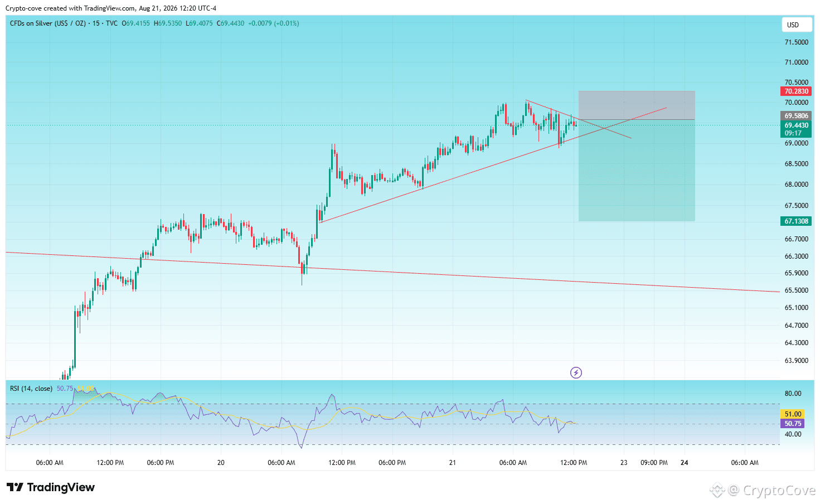Viewport: 820px width, 504px height.
Task: Click the 65.5000 price axis tick
Action: (x=796, y=290)
